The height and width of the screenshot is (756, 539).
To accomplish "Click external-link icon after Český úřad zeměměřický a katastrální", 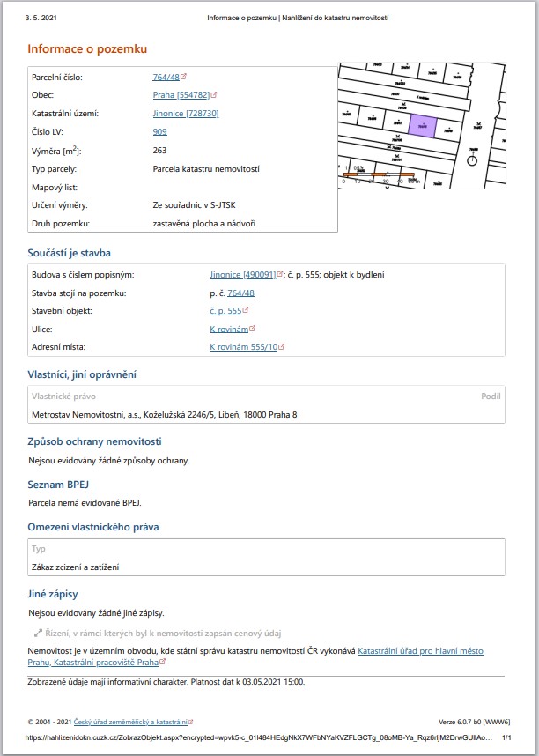I will click(190, 721).
